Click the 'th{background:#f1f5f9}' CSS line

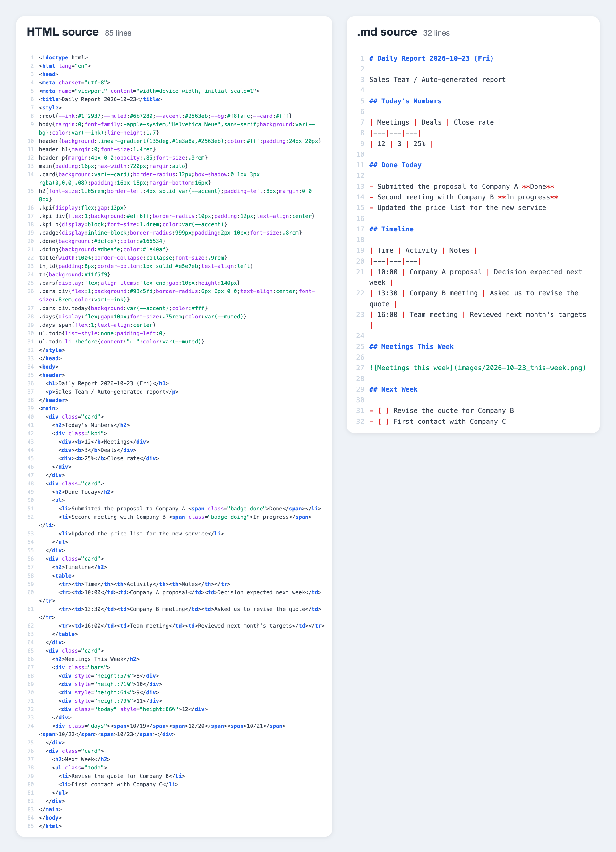(x=75, y=274)
